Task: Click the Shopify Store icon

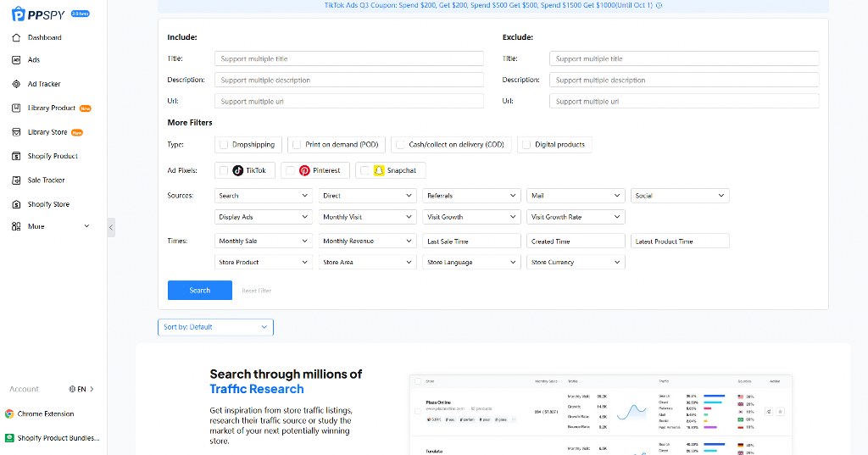Action: [x=16, y=204]
